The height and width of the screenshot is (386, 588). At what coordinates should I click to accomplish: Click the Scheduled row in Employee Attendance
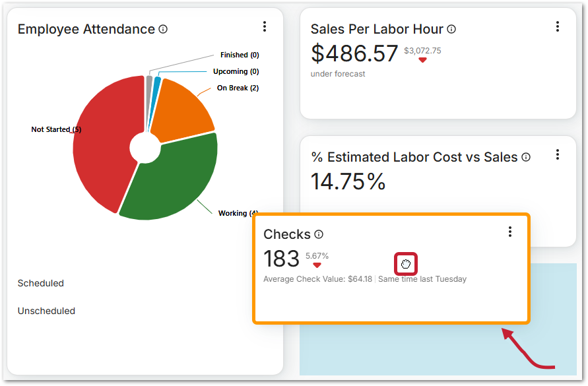click(x=41, y=283)
